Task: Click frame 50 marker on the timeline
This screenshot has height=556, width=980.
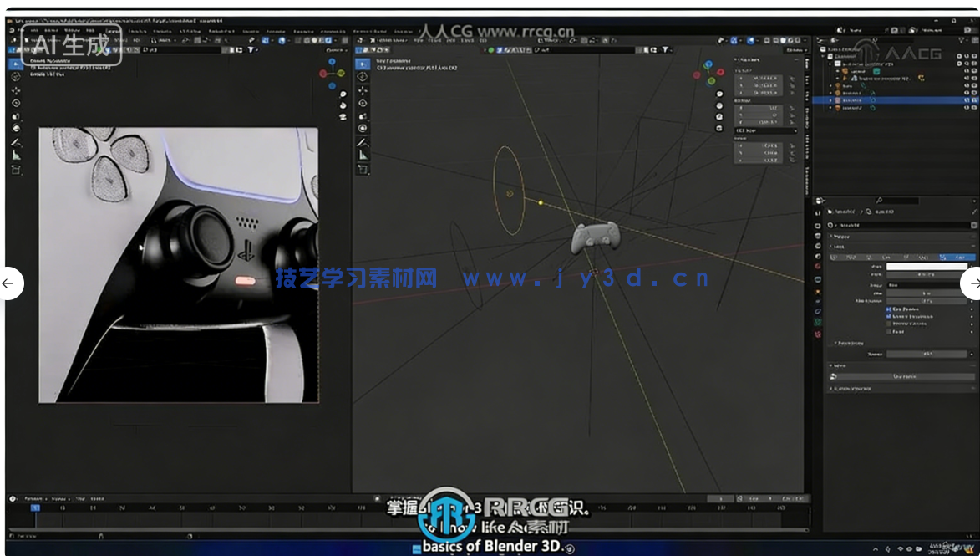Action: (x=180, y=508)
